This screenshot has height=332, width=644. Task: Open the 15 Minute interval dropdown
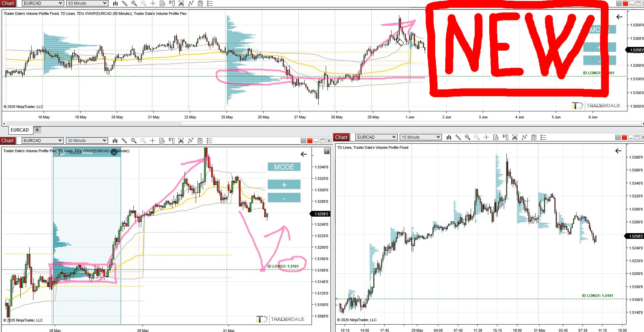point(421,137)
